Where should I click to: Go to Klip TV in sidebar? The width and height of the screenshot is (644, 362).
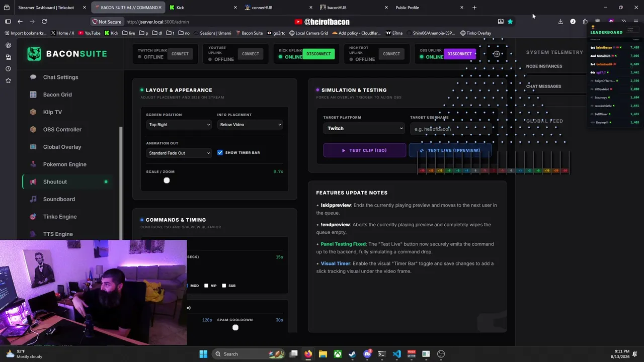click(x=52, y=112)
